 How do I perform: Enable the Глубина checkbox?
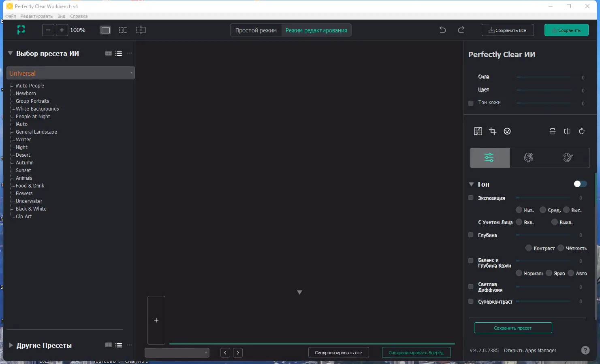[x=471, y=235]
